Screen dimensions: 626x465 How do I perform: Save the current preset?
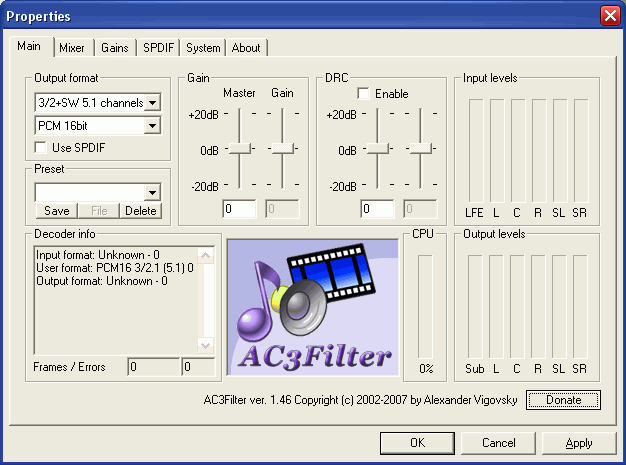(57, 211)
